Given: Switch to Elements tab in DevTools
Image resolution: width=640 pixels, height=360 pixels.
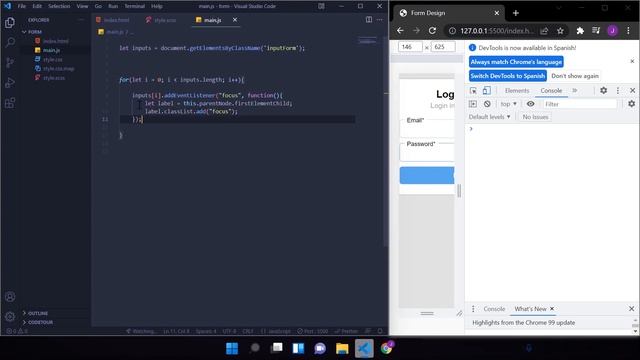Looking at the screenshot, I should click(x=517, y=91).
